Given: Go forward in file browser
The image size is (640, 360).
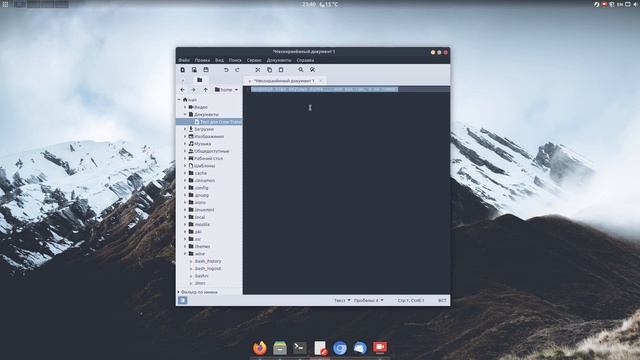Looking at the screenshot, I should click(193, 90).
